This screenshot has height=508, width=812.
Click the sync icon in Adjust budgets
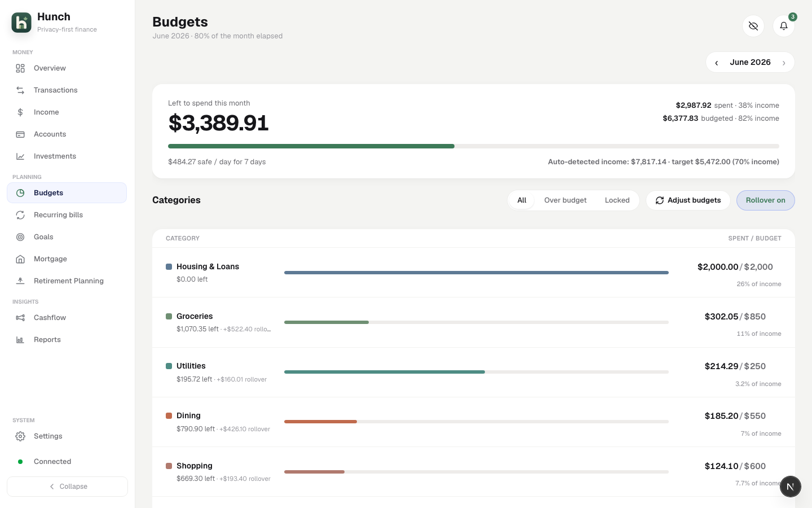pyautogui.click(x=660, y=200)
